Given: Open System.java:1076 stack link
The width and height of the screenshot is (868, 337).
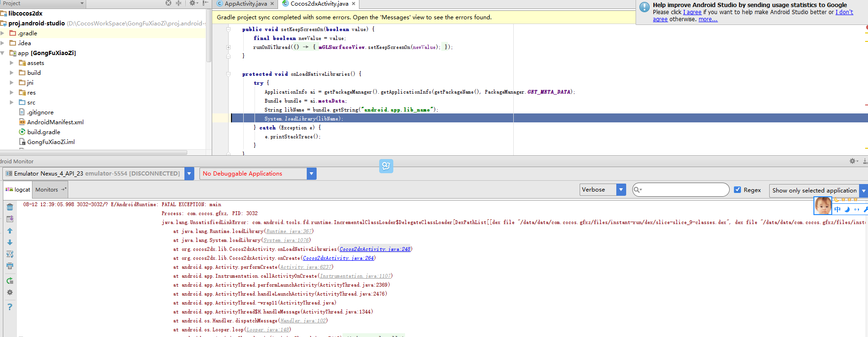Looking at the screenshot, I should 286,240.
